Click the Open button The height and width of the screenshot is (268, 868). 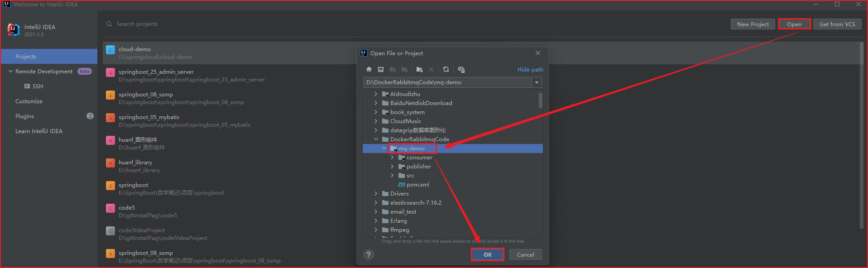coord(794,24)
